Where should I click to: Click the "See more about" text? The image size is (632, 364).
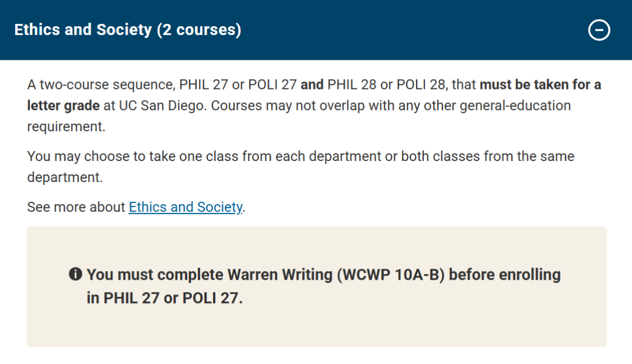[76, 207]
